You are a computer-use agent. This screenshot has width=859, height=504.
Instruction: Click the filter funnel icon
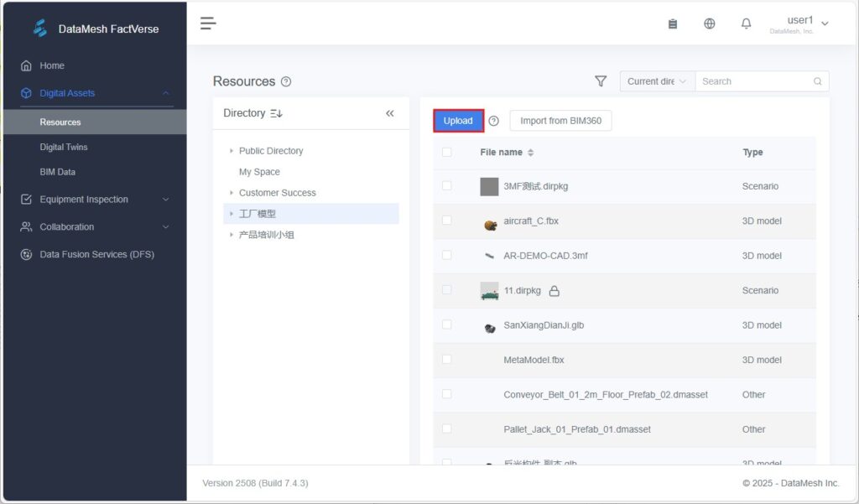[601, 81]
